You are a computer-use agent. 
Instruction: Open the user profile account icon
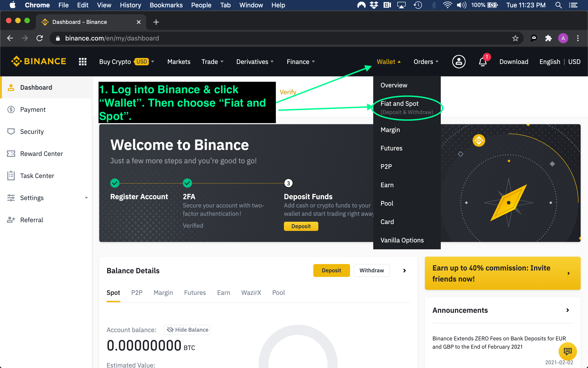click(x=458, y=62)
